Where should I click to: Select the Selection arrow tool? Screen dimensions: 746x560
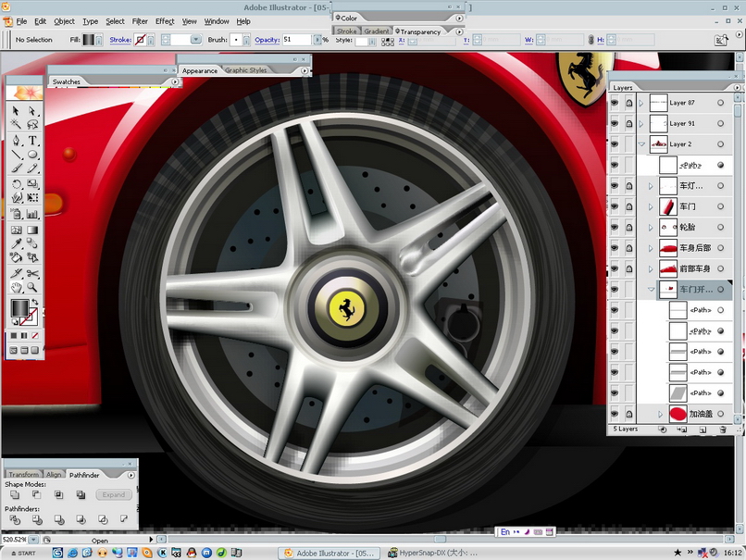click(16, 111)
